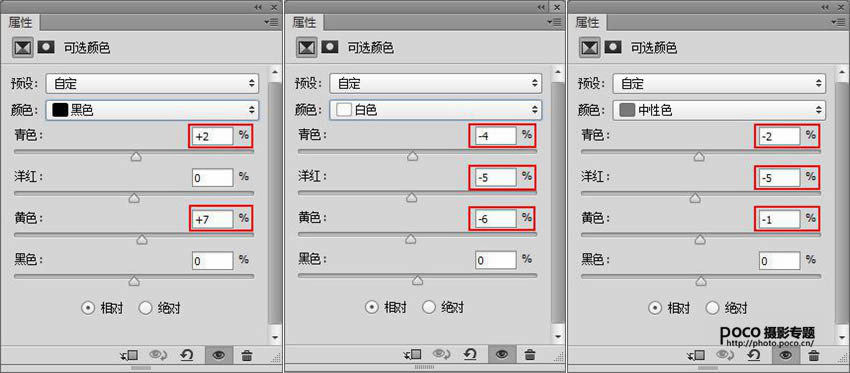This screenshot has height=373, width=850.
Task: Switch to 属性 tab in left panel
Action: pos(20,22)
